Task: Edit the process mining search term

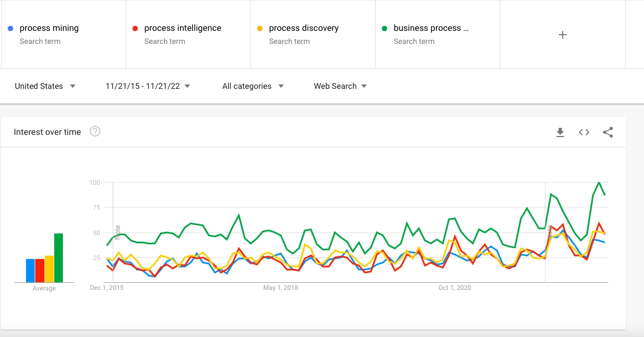Action: (x=49, y=28)
